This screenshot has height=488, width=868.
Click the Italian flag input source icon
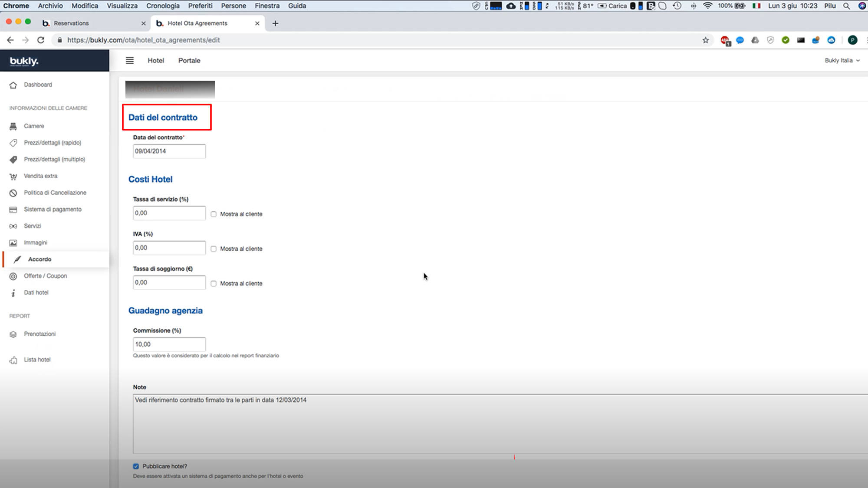tap(756, 6)
